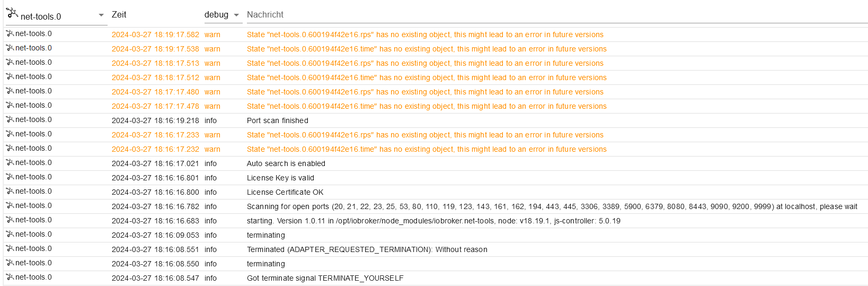Click the adapter icon in the Scanning for open ports row
Viewport: 868px width, 286px height.
coord(10,205)
